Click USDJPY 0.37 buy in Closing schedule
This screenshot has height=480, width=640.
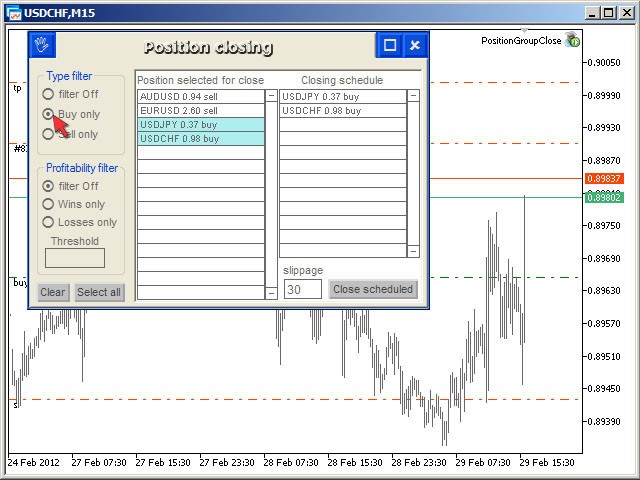342,96
